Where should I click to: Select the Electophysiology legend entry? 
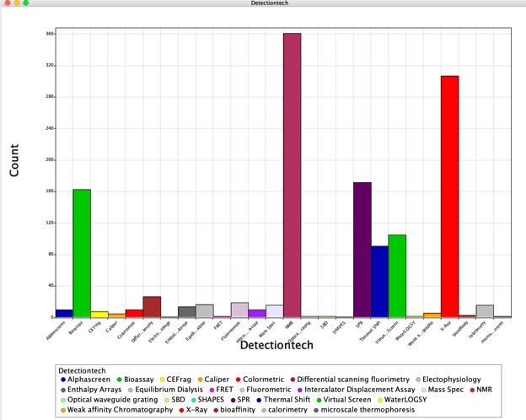(x=448, y=380)
